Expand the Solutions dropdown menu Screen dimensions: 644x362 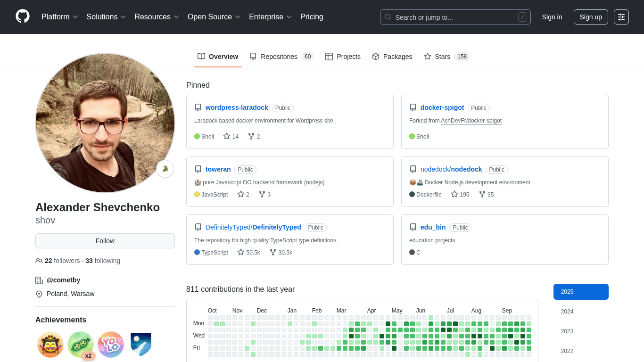coord(106,17)
